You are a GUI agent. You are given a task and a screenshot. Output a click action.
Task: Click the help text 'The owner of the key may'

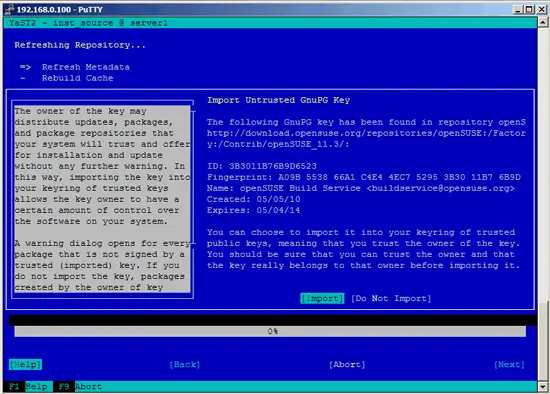tap(80, 111)
